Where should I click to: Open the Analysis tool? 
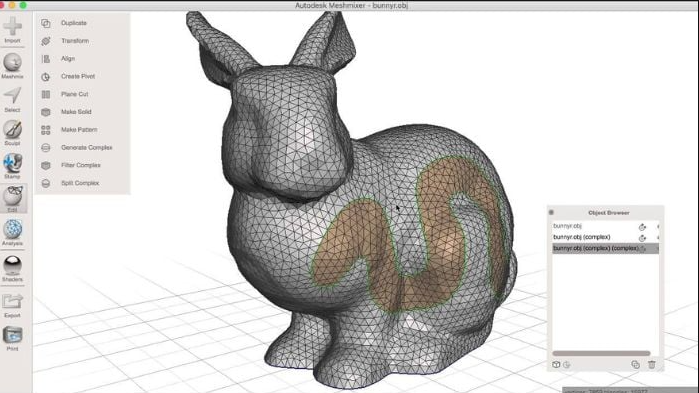coord(12,233)
